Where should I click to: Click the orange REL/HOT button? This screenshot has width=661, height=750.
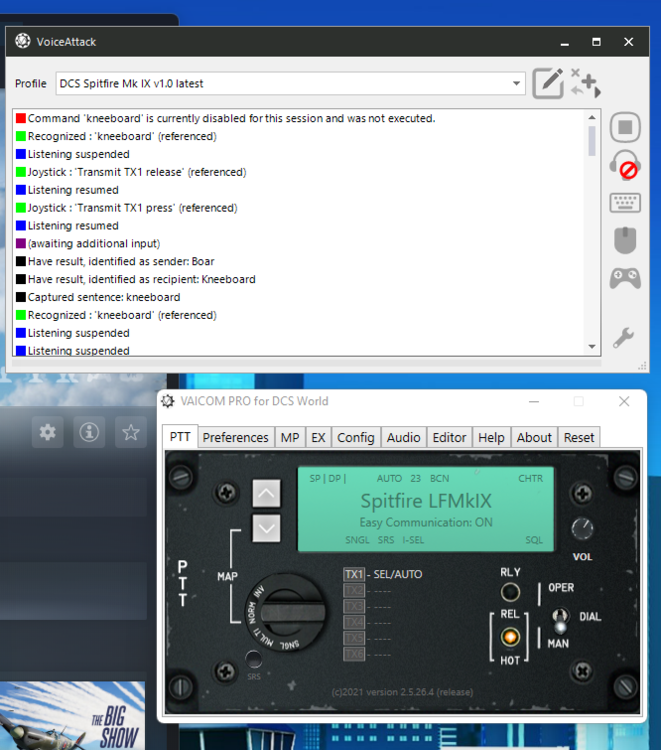tap(510, 637)
